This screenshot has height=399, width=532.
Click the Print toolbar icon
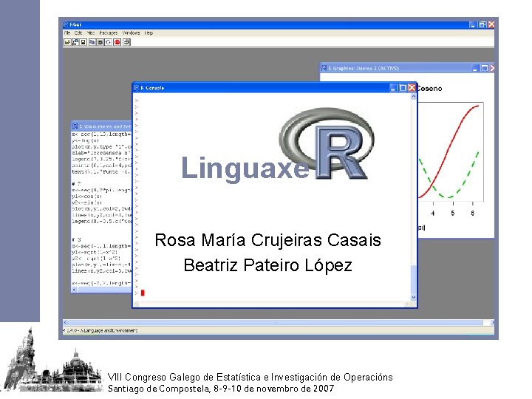point(126,42)
